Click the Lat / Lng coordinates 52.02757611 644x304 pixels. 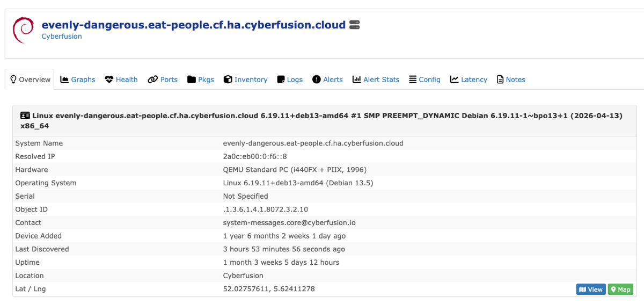[x=269, y=289]
